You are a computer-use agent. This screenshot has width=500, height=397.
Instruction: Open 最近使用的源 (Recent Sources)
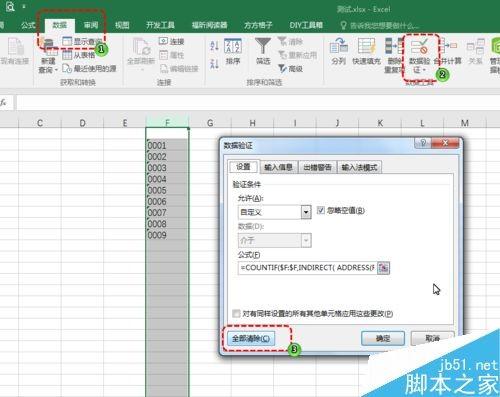(89, 69)
